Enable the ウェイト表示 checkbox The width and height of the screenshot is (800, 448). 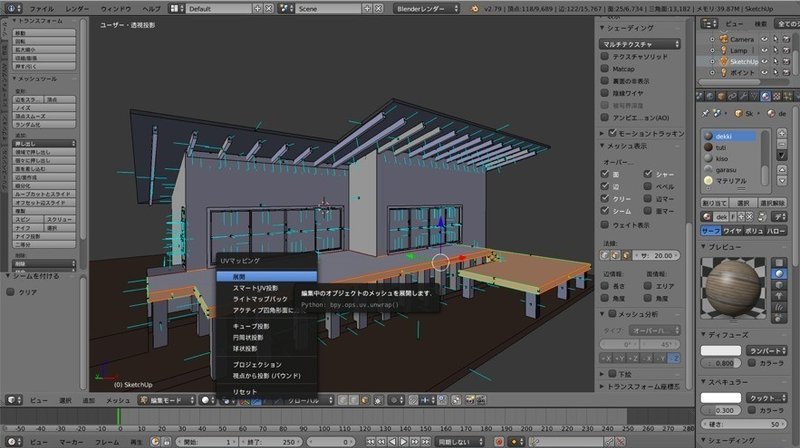(x=605, y=225)
